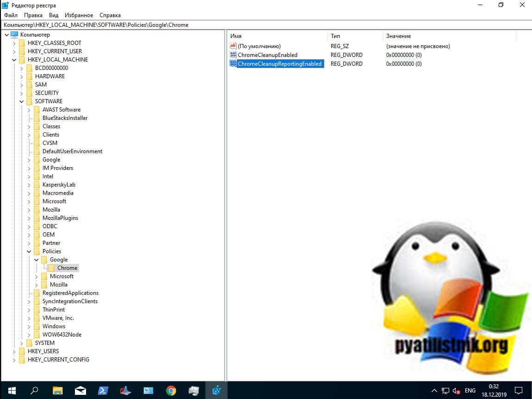The height and width of the screenshot is (399, 532).
Task: Click the taskbar search magnifier icon
Action: (x=34, y=390)
